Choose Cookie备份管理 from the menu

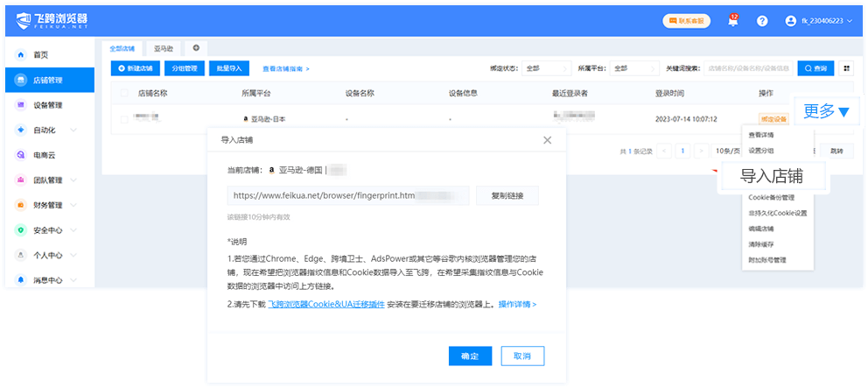pos(771,197)
